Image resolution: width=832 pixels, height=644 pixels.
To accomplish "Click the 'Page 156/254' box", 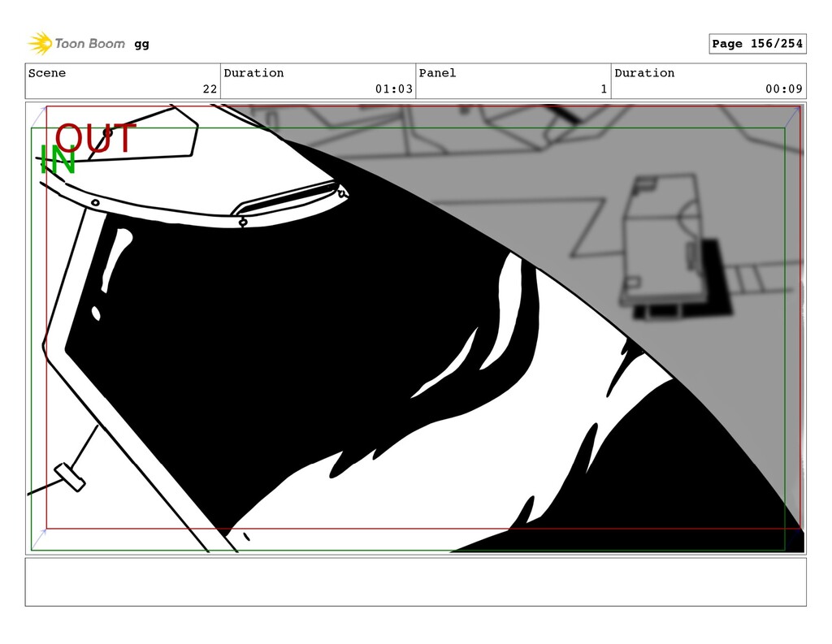I will 757,44.
